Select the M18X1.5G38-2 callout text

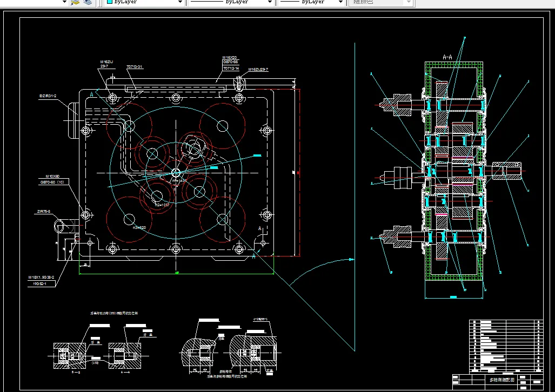pos(41,278)
